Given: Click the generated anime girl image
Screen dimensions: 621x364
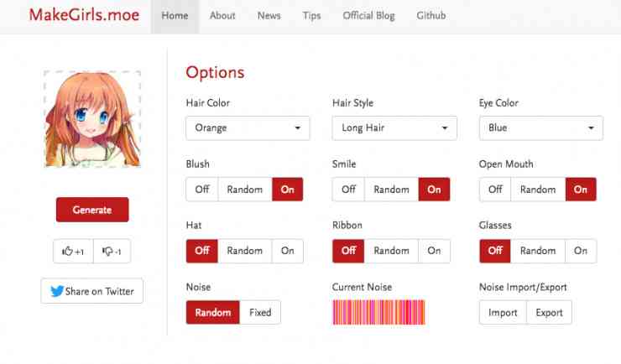Looking at the screenshot, I should 92,119.
